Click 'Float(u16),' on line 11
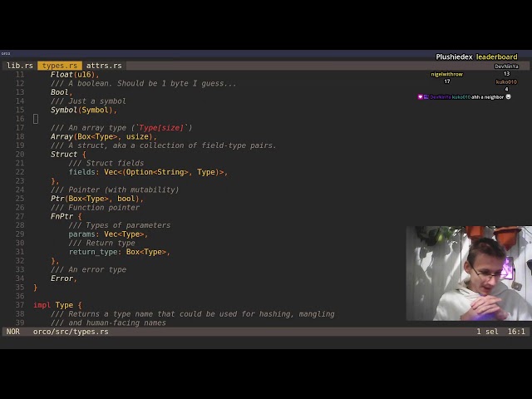Screen dimensions: 532x399 75,74
